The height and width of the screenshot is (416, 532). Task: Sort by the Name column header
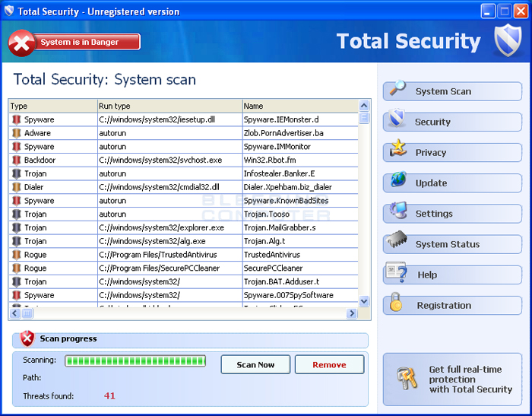300,106
